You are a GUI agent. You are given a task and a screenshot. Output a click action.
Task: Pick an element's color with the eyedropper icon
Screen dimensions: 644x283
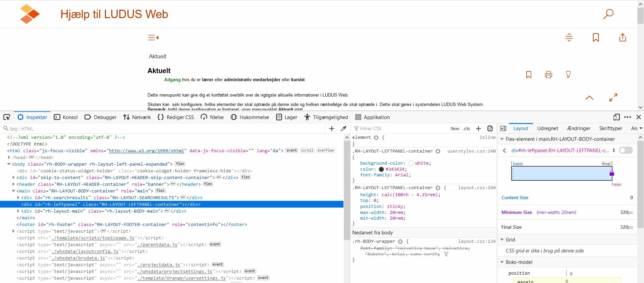click(x=343, y=128)
